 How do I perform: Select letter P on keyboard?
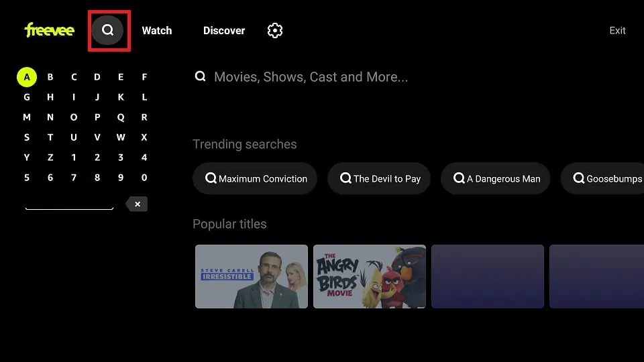[97, 117]
